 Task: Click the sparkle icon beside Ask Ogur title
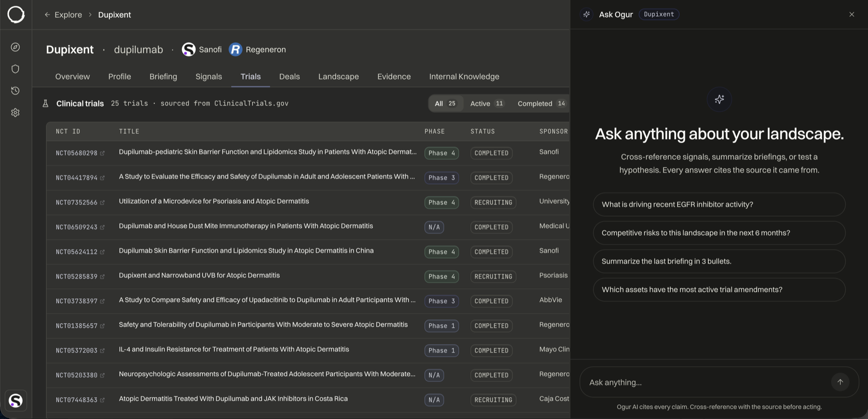point(587,14)
